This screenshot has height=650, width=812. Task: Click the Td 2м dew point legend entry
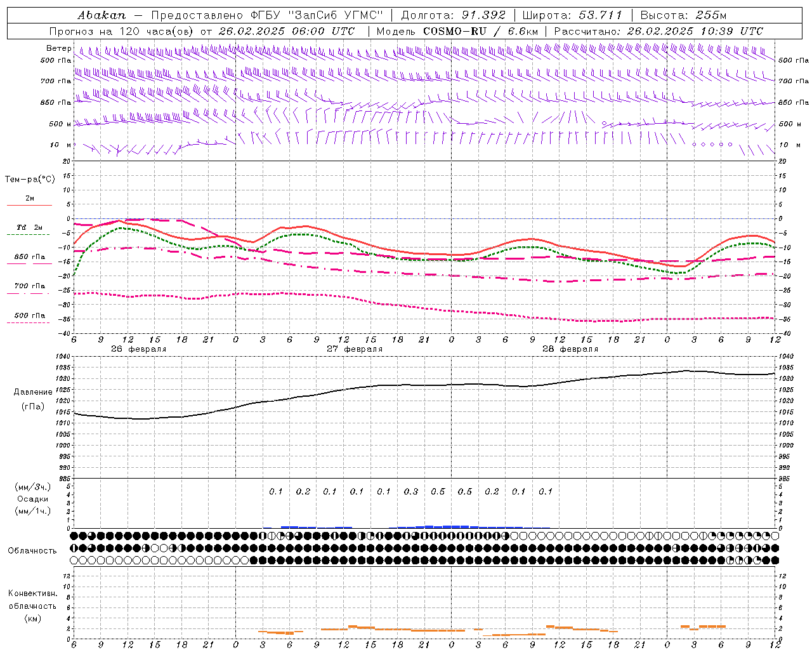[30, 227]
